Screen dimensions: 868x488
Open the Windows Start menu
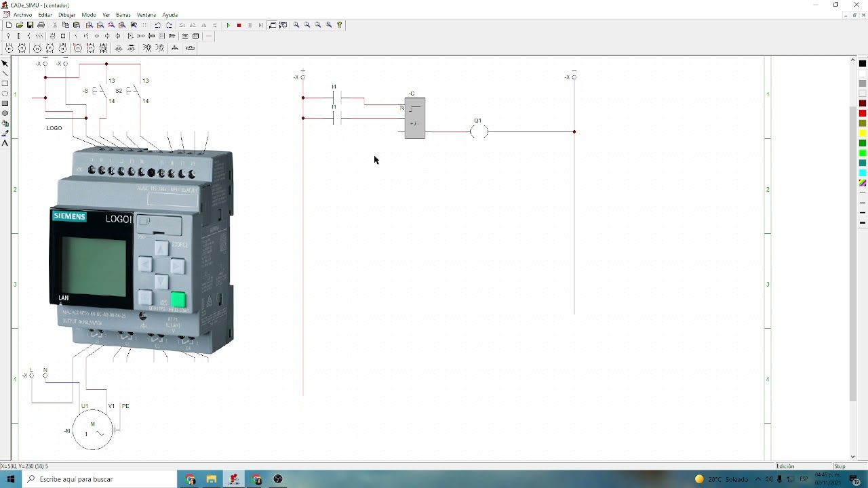click(11, 479)
